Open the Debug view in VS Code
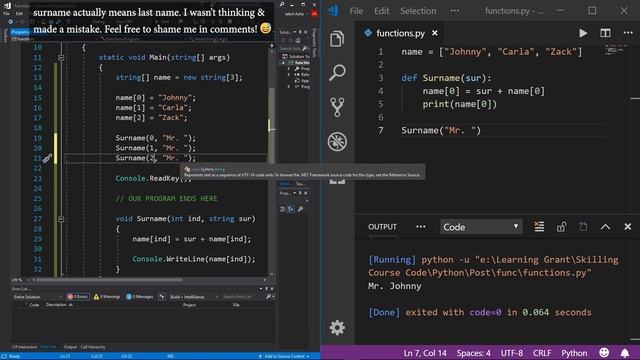The width and height of the screenshot is (640, 360). (337, 142)
